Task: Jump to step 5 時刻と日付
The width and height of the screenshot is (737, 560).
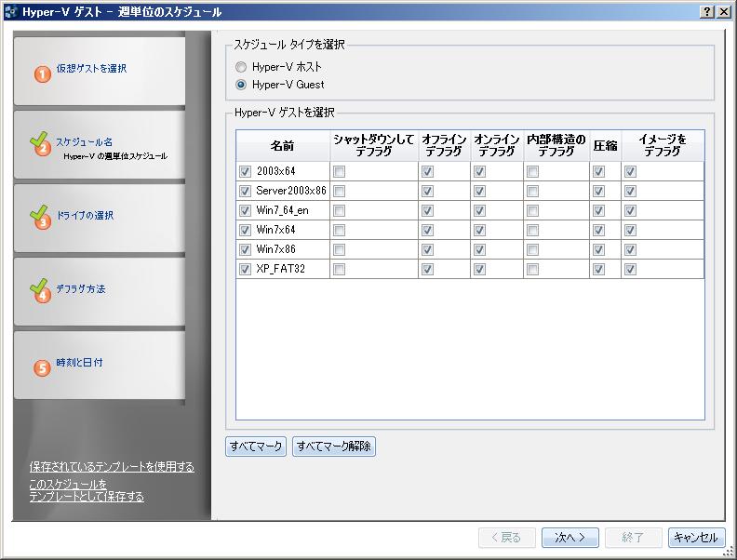Action: 100,365
